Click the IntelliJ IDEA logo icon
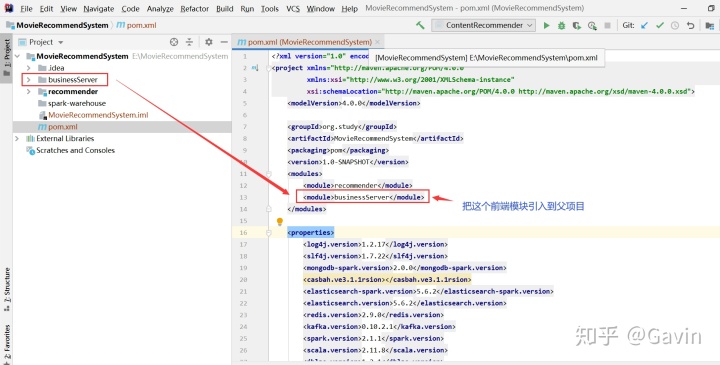Viewport: 720px width, 365px height. click(9, 8)
